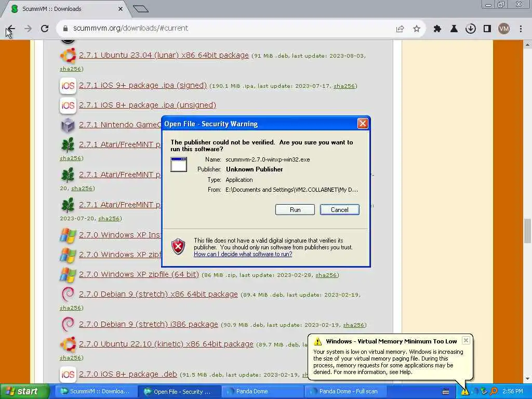Screen dimensions: 532x399
Task: Open the VM profile avatar
Action: click(x=504, y=29)
